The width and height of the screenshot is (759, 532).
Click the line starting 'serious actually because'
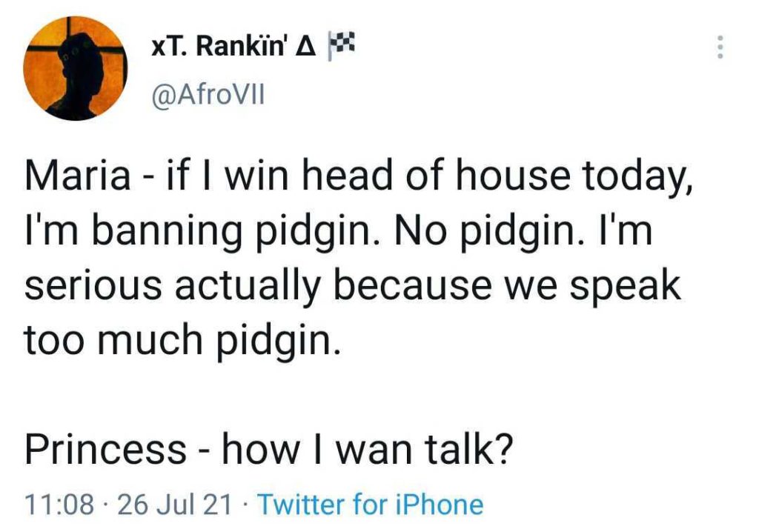pyautogui.click(x=352, y=287)
